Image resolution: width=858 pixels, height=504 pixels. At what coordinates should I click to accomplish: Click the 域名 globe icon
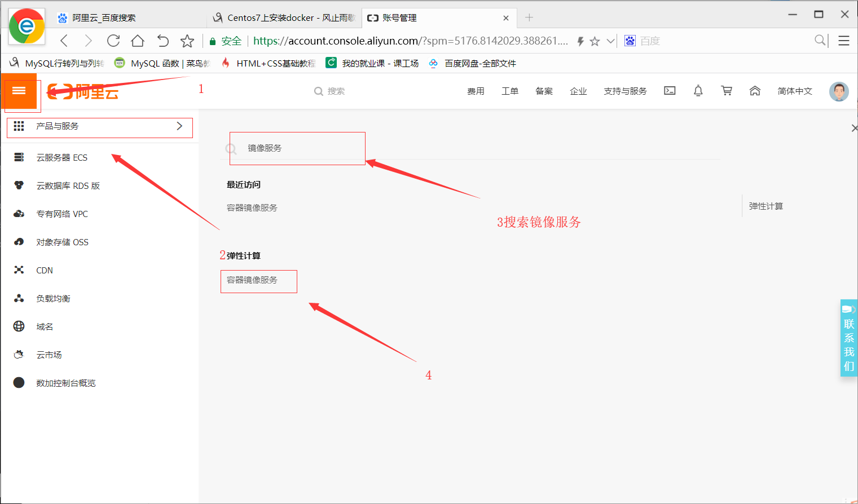(x=19, y=326)
